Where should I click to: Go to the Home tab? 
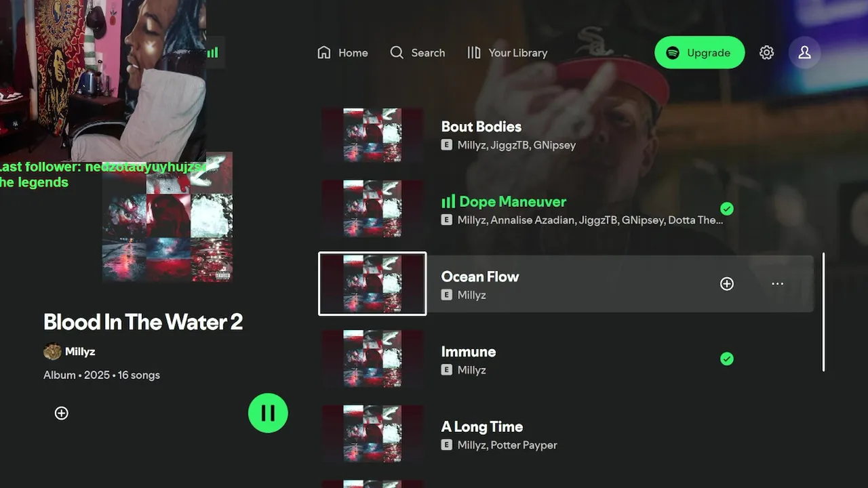click(342, 53)
